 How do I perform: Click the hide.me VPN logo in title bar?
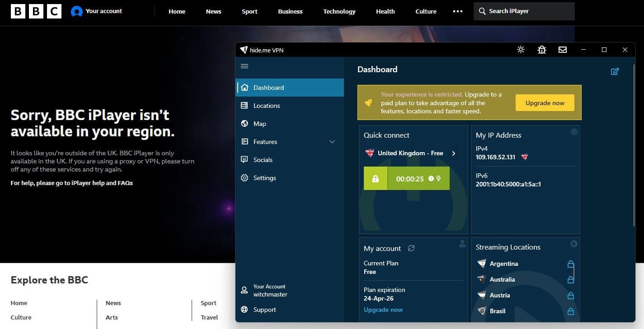(244, 50)
